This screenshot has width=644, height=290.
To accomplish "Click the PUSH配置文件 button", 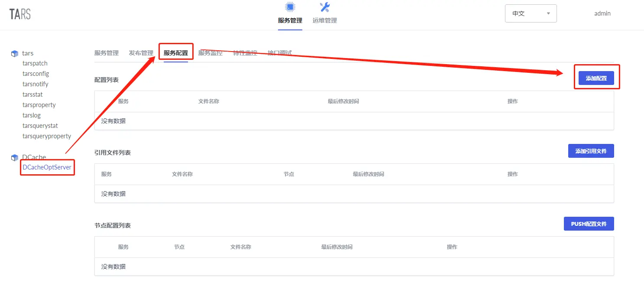I will click(589, 224).
